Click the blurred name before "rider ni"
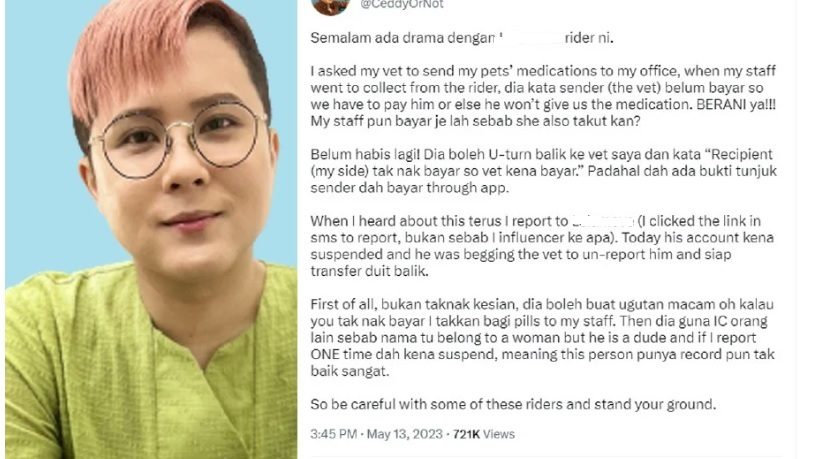This screenshot has height=459, width=815. point(531,38)
